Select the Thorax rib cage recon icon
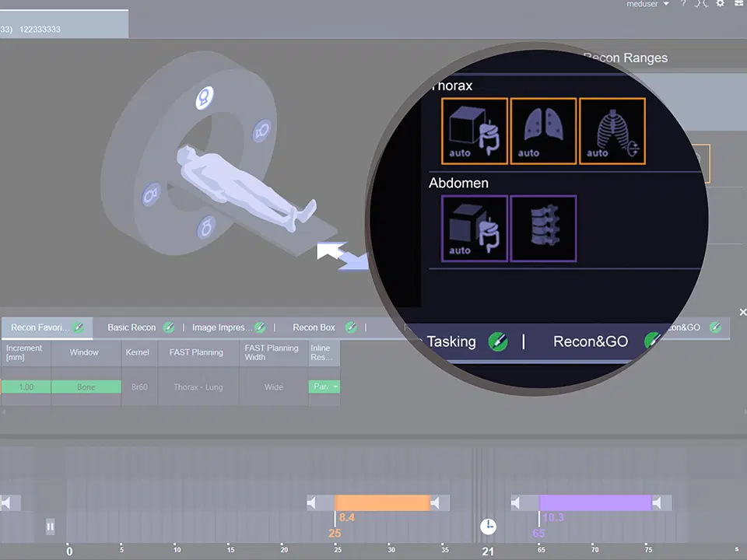 point(612,131)
